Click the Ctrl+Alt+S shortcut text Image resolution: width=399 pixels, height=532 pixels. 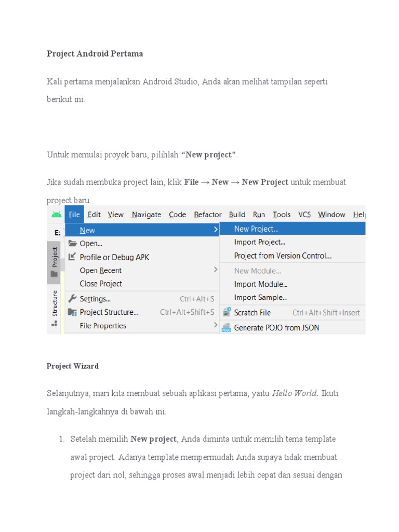pyautogui.click(x=197, y=299)
